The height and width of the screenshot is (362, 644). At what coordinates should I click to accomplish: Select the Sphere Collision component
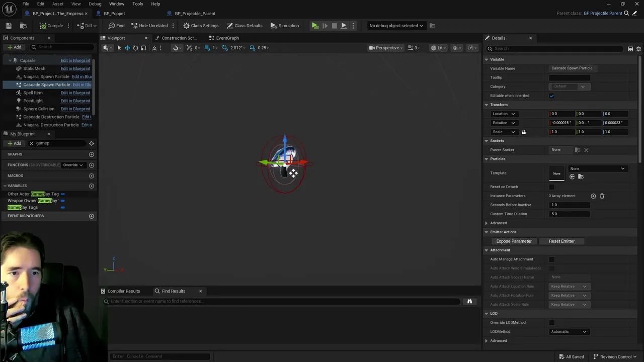pyautogui.click(x=39, y=109)
